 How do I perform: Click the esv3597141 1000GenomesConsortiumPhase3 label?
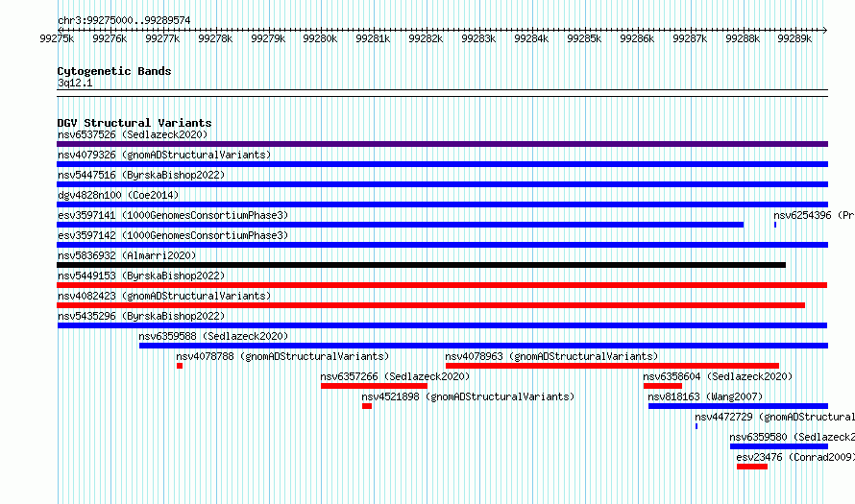[x=173, y=215]
